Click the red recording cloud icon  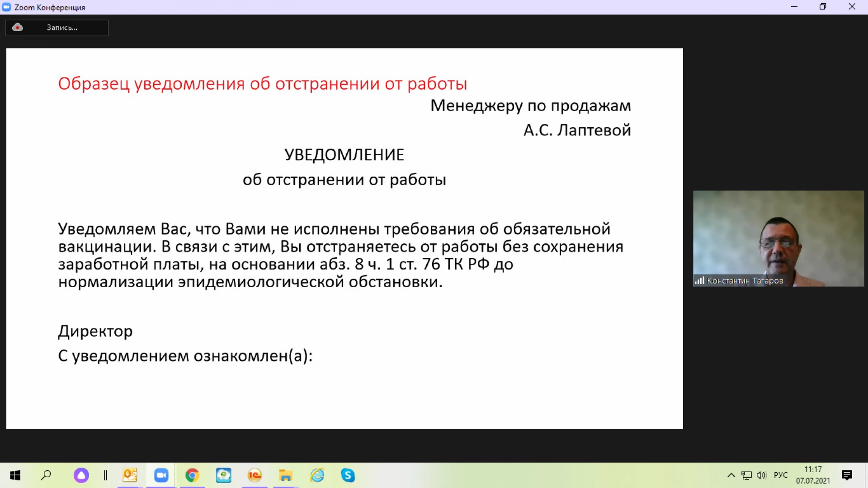17,28
